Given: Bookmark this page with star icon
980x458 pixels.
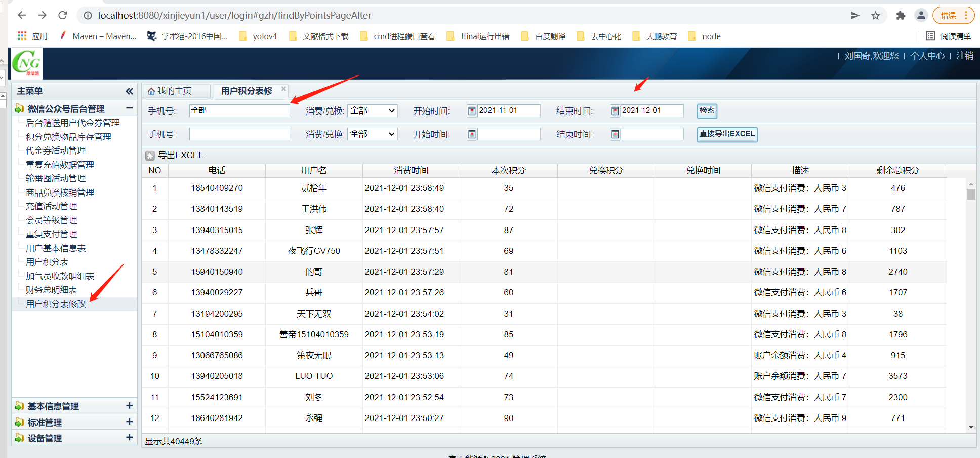Looking at the screenshot, I should (875, 16).
